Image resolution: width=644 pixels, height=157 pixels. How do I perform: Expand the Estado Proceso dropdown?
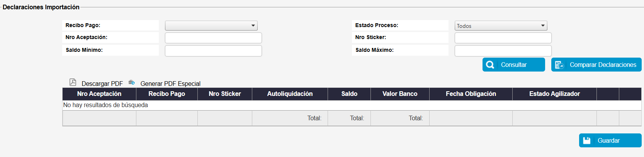point(500,26)
